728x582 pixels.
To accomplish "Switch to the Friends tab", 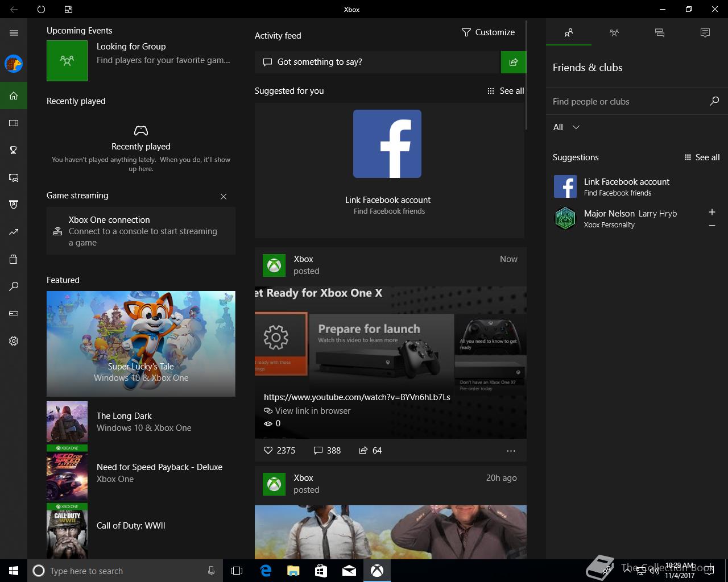I will coord(569,33).
